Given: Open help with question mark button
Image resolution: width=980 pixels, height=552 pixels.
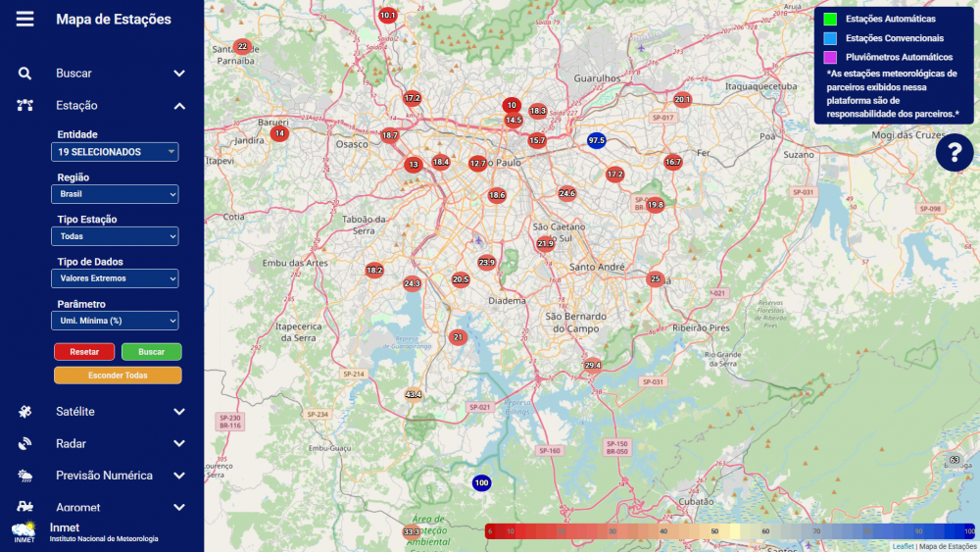Looking at the screenshot, I should pos(954,152).
